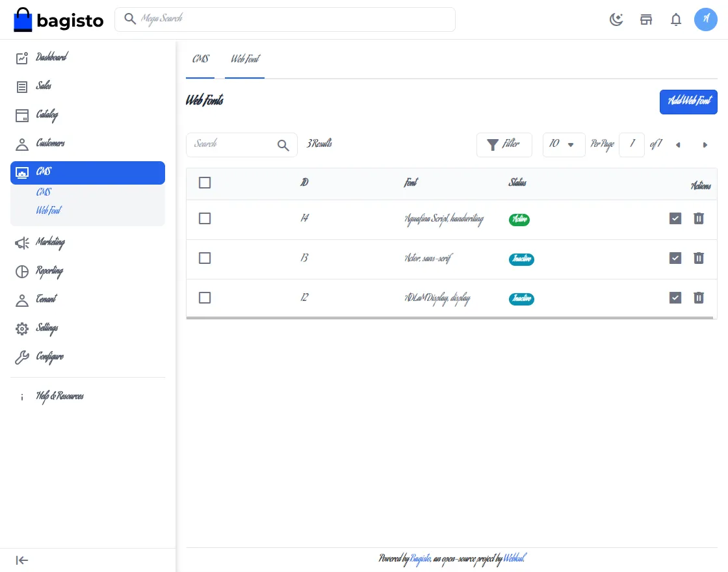Activate the Aguafina Script font via check icon
Screen dimensions: 728x572
pos(675,218)
